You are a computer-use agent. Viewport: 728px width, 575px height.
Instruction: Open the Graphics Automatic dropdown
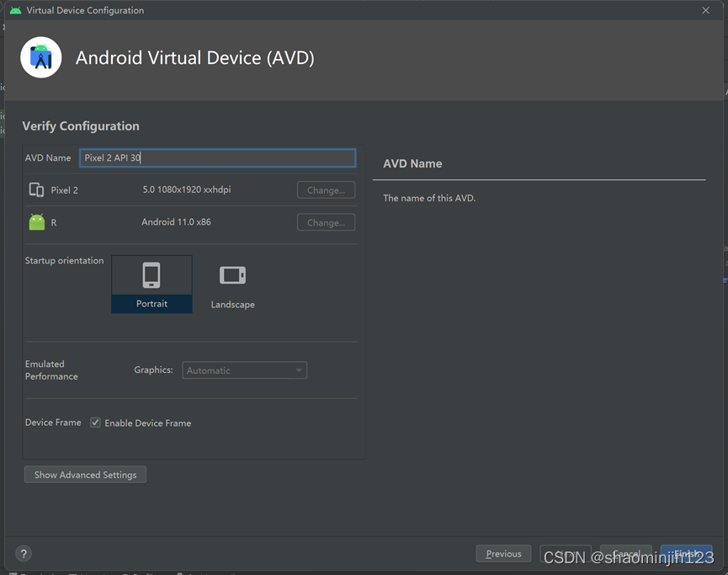(x=245, y=370)
